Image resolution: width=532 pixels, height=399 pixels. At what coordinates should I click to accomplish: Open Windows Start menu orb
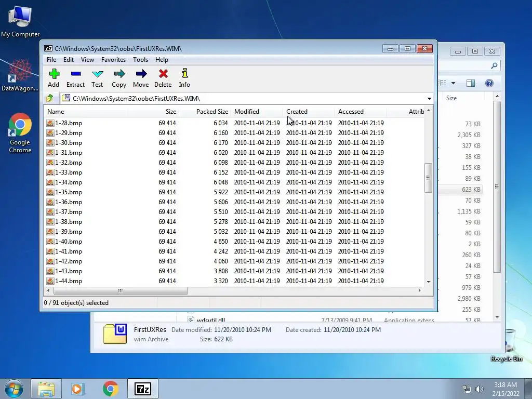click(14, 389)
